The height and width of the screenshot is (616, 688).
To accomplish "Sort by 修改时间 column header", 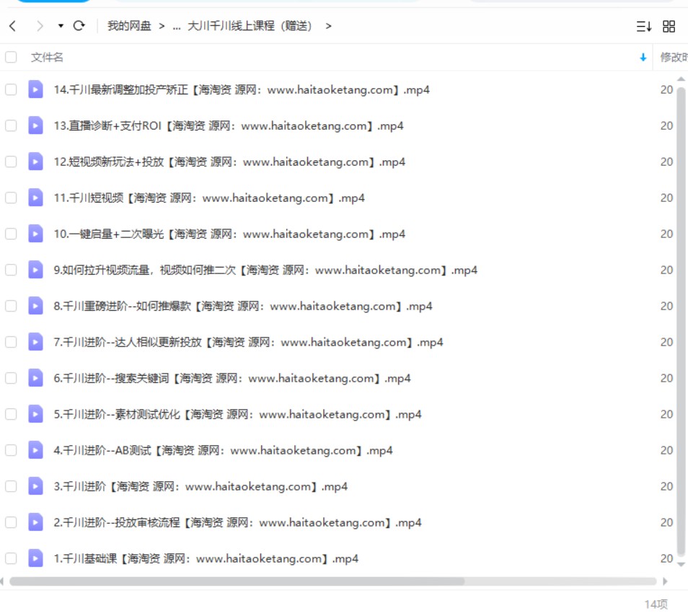I will 674,57.
